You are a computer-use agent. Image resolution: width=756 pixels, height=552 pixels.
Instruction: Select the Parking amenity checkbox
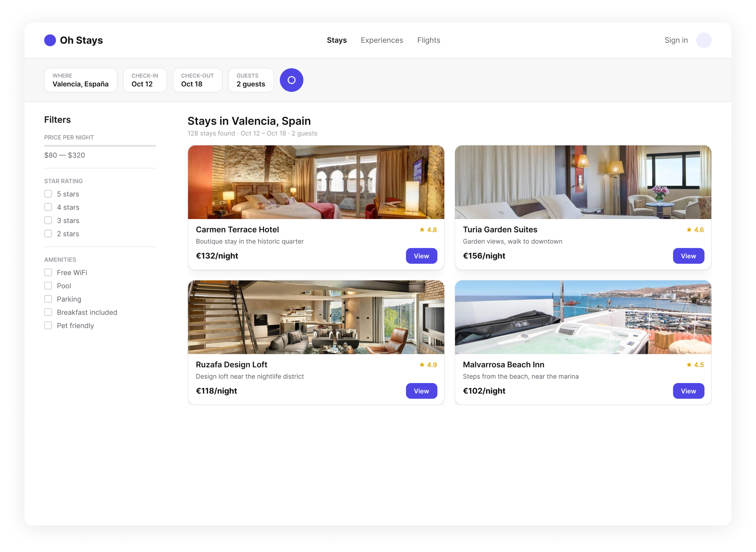coord(48,299)
